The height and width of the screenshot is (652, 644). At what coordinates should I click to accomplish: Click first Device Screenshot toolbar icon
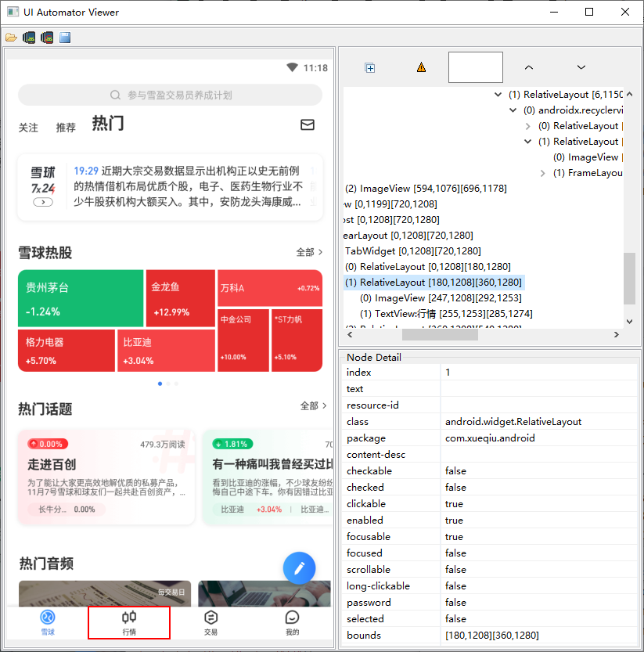[29, 38]
